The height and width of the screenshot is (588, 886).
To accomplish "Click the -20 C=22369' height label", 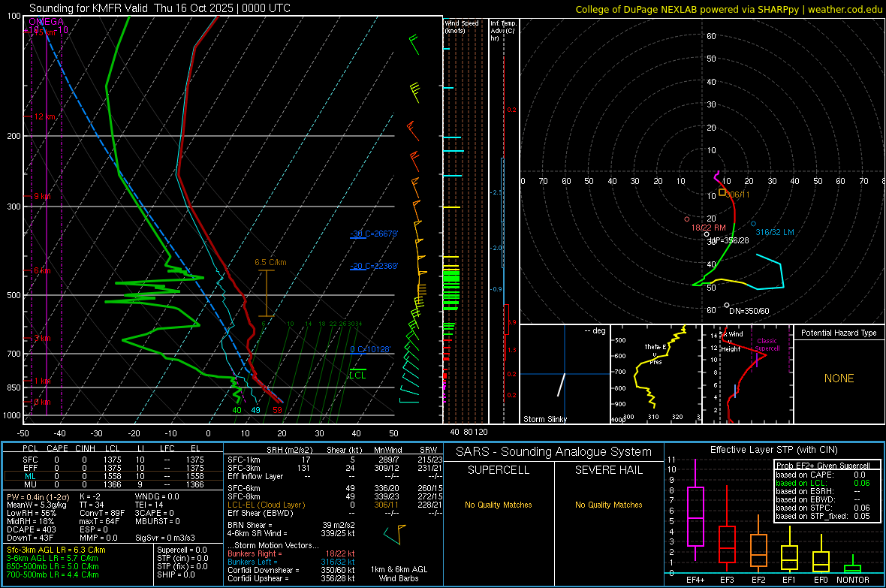I will click(374, 266).
